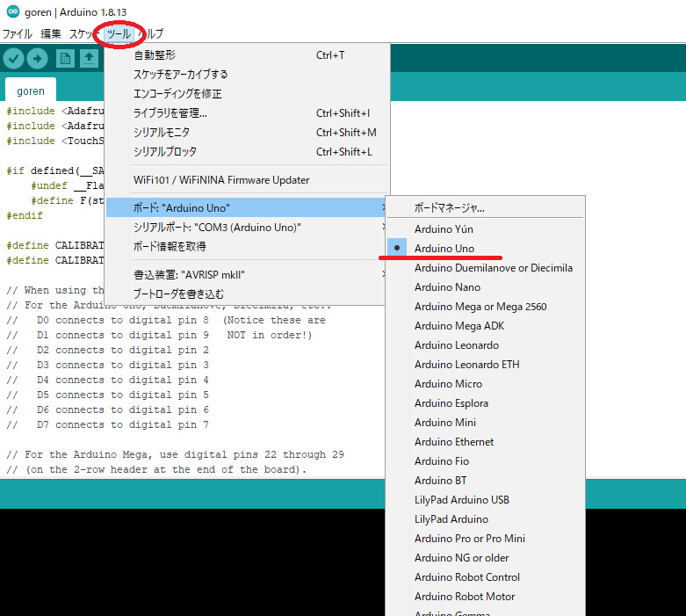This screenshot has height=616, width=686.
Task: Select Arduino Micro board
Action: [x=486, y=383]
